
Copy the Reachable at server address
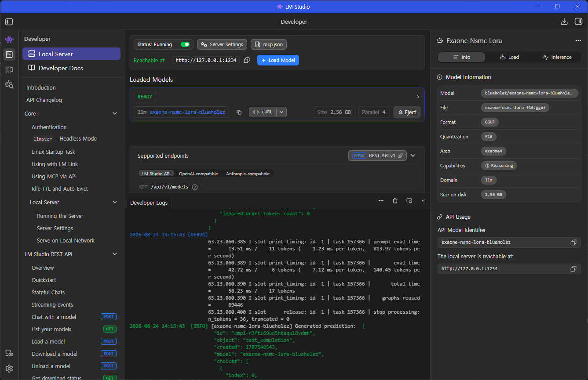(247, 60)
